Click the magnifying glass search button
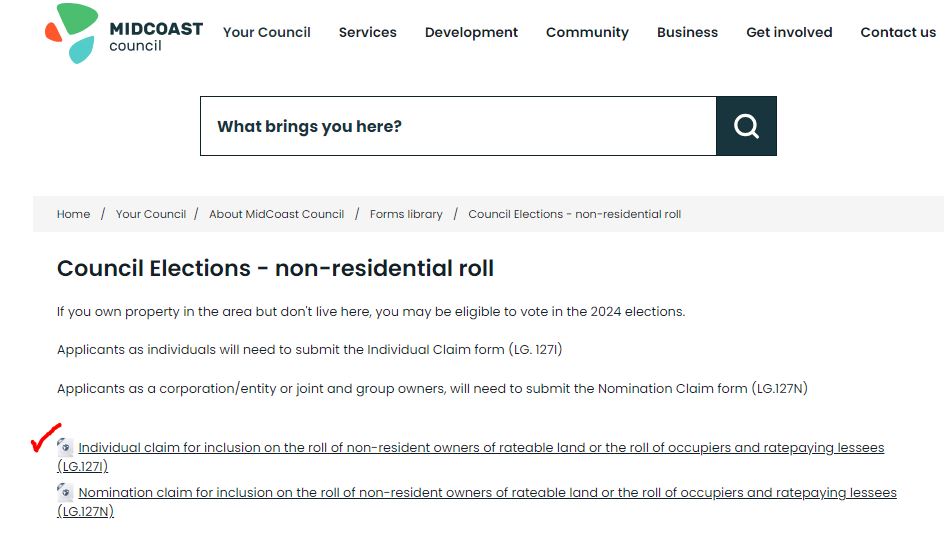 click(x=746, y=126)
